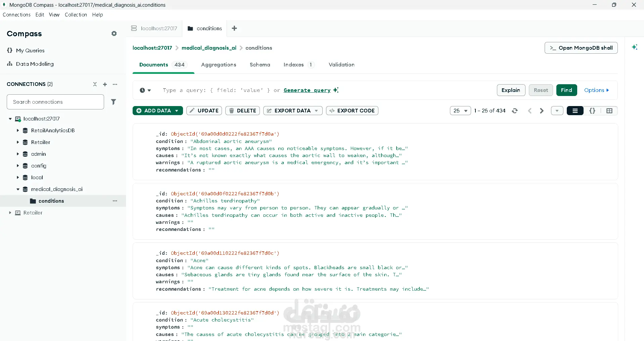Click the Generate query link
The height and width of the screenshot is (341, 644).
[307, 90]
